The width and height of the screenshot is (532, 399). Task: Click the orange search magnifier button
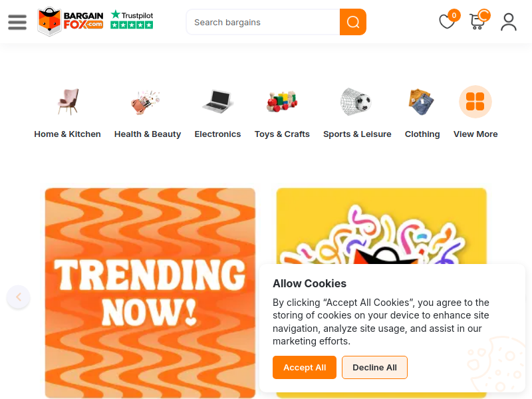(353, 22)
